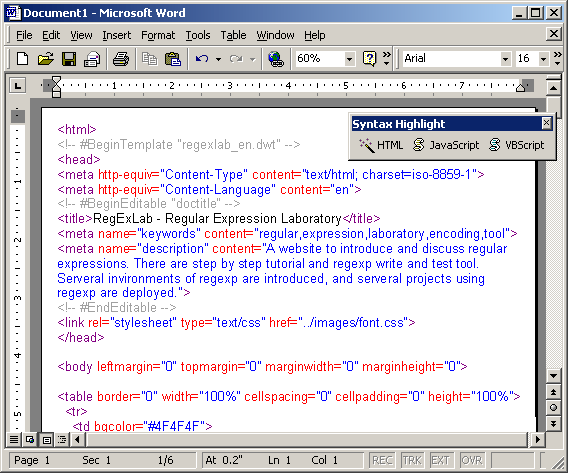Click the tab alignment selector on ruler

(x=17, y=86)
